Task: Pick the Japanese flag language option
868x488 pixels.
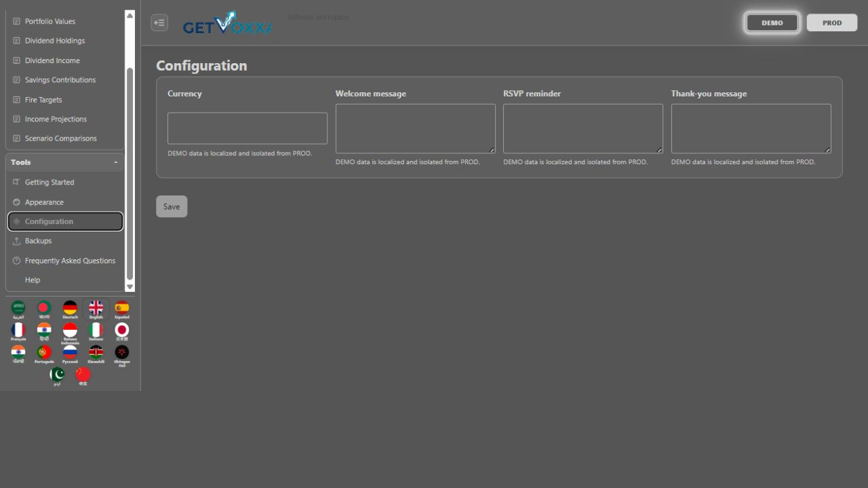Action: (x=122, y=332)
